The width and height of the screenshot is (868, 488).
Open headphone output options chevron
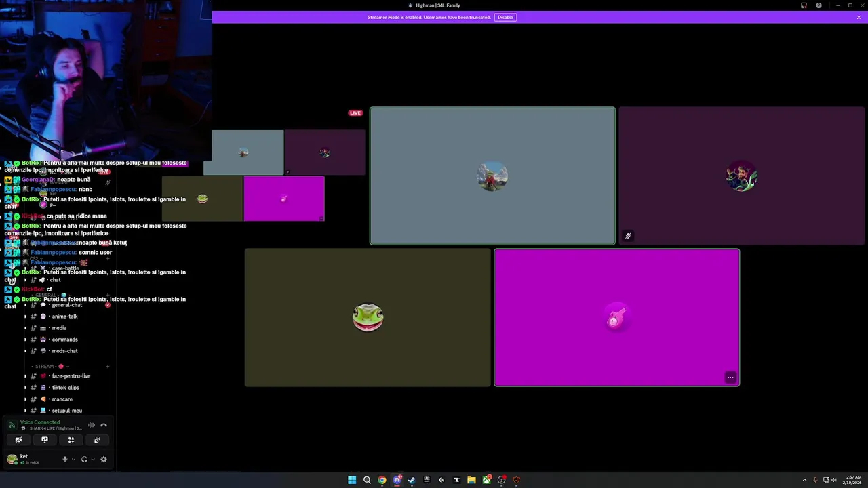[93, 460]
